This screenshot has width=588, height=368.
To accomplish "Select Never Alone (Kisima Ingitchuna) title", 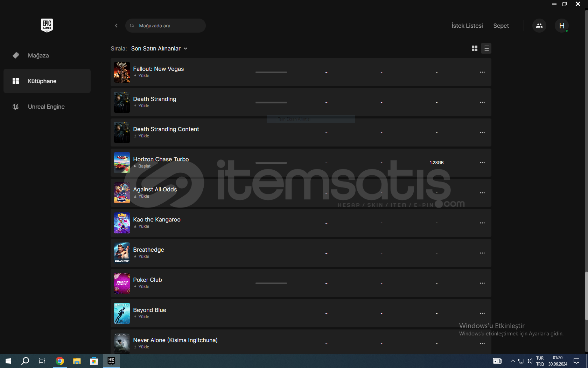I will [x=175, y=340].
